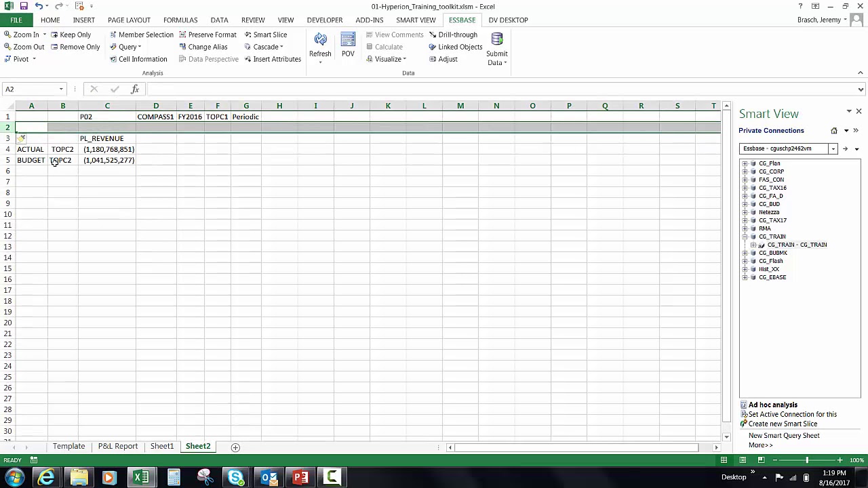Add a new worksheet

pos(235,447)
